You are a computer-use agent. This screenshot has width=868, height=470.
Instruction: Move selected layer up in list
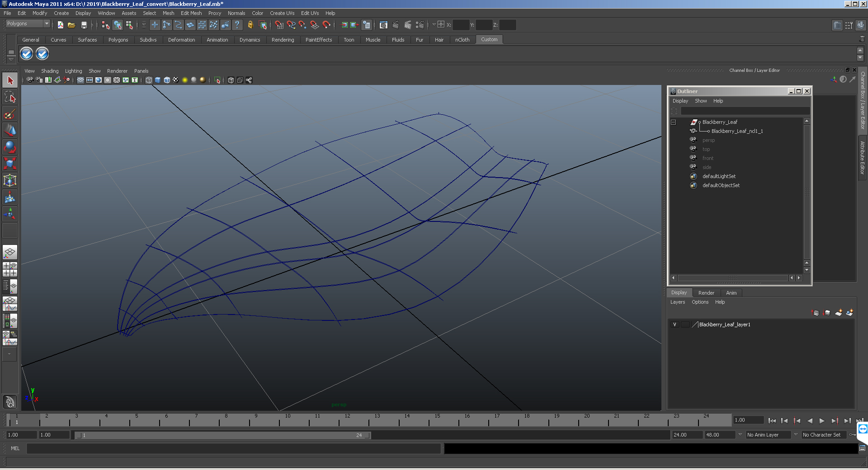pyautogui.click(x=816, y=312)
